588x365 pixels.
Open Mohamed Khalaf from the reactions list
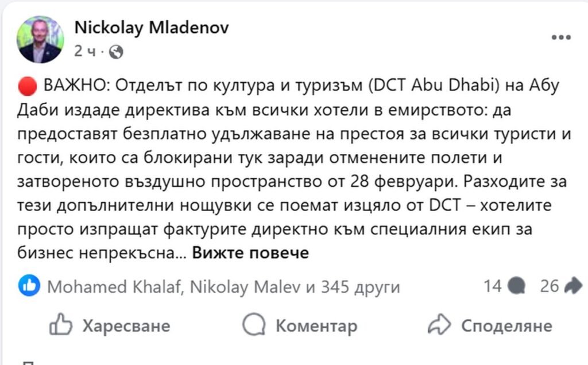pos(113,287)
